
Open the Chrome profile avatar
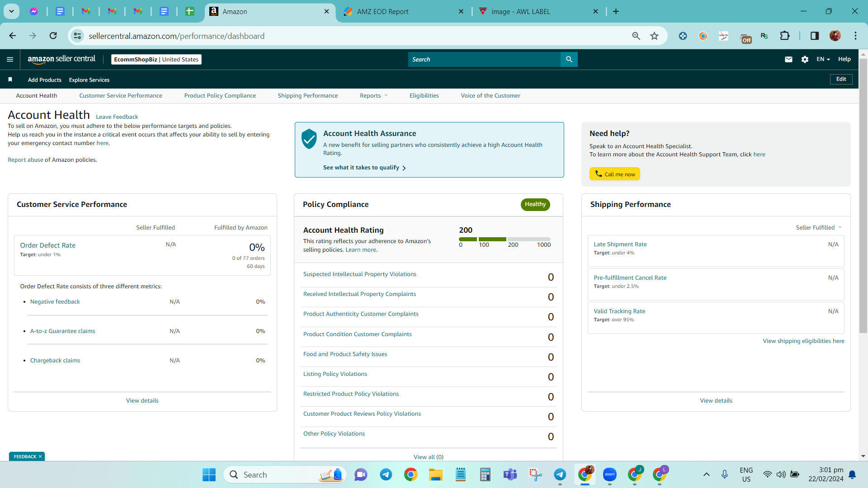pos(835,36)
